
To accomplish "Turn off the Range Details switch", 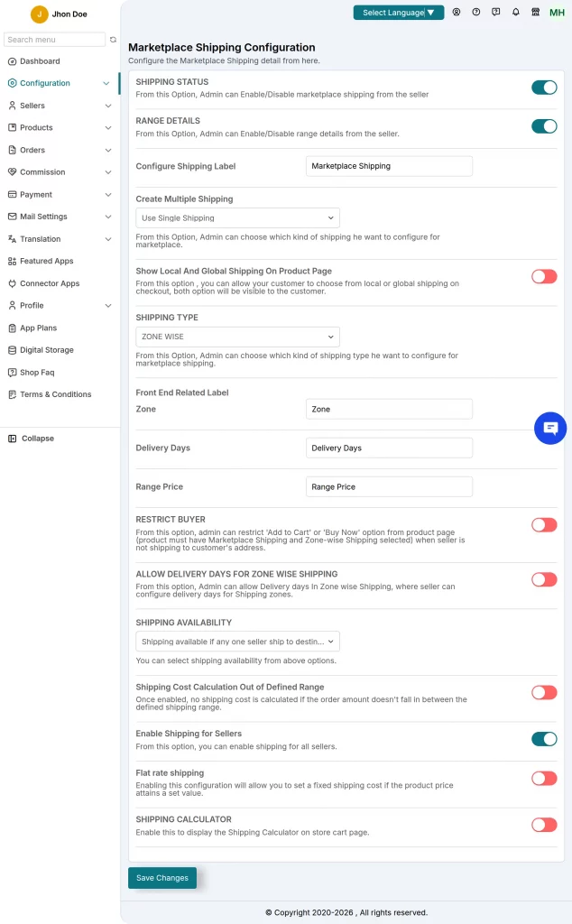I will point(544,126).
